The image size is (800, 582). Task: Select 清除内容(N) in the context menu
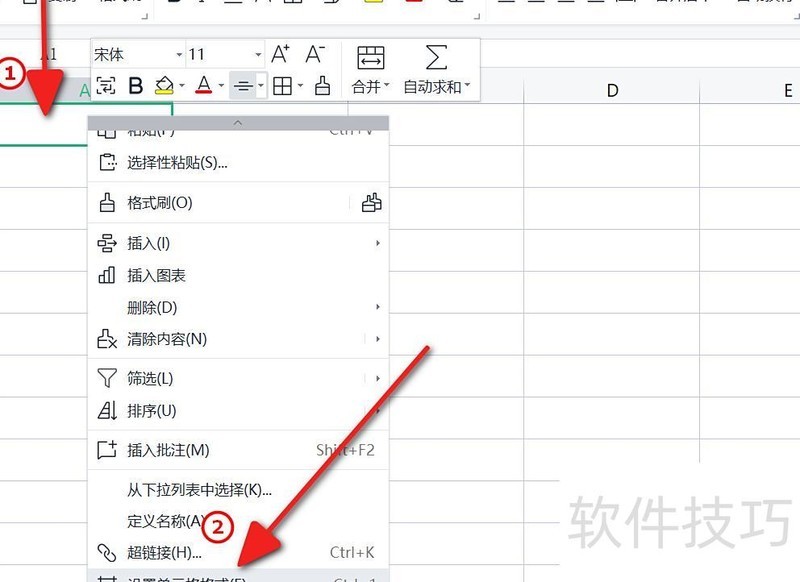click(238, 339)
